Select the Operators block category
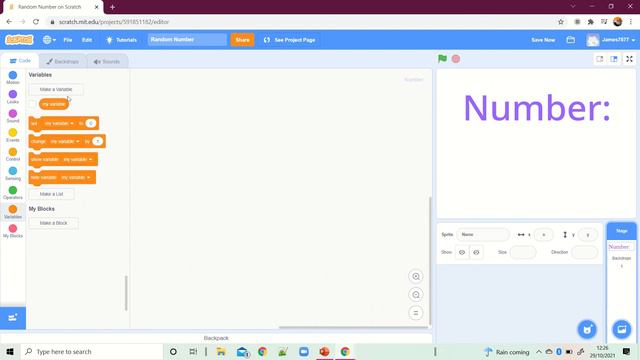Viewport: 640px width, 360px height. [13, 193]
